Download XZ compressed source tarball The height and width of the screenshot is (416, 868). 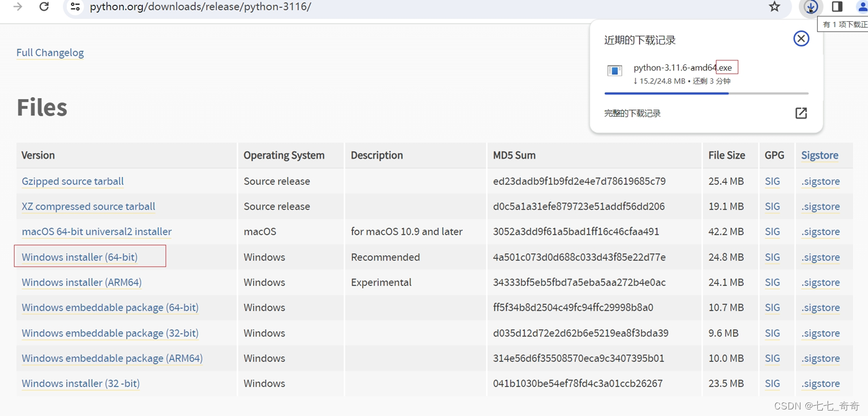(88, 206)
